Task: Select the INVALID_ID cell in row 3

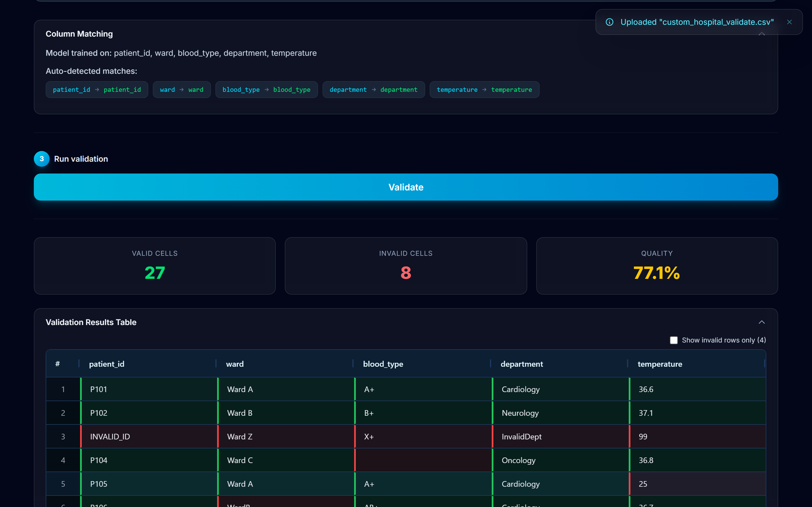Action: pyautogui.click(x=149, y=437)
